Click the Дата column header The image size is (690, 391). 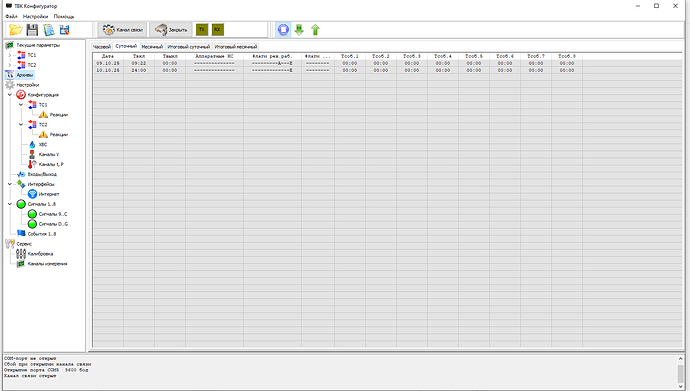coord(108,56)
